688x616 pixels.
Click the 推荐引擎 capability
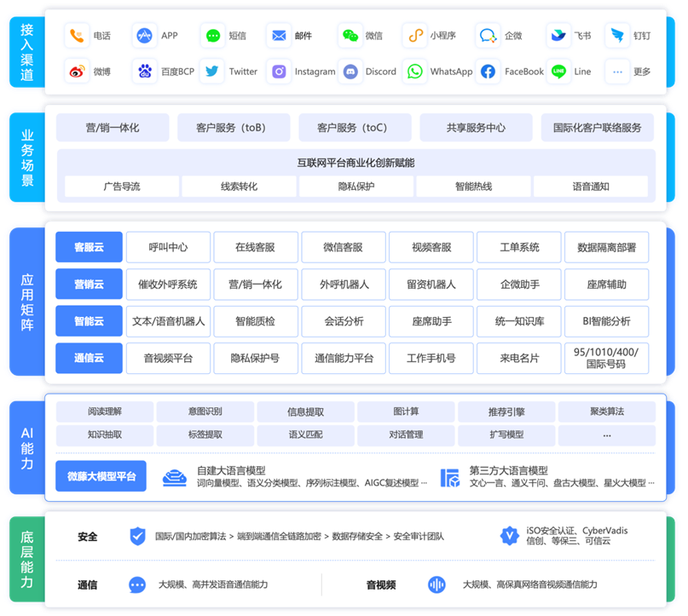[506, 412]
